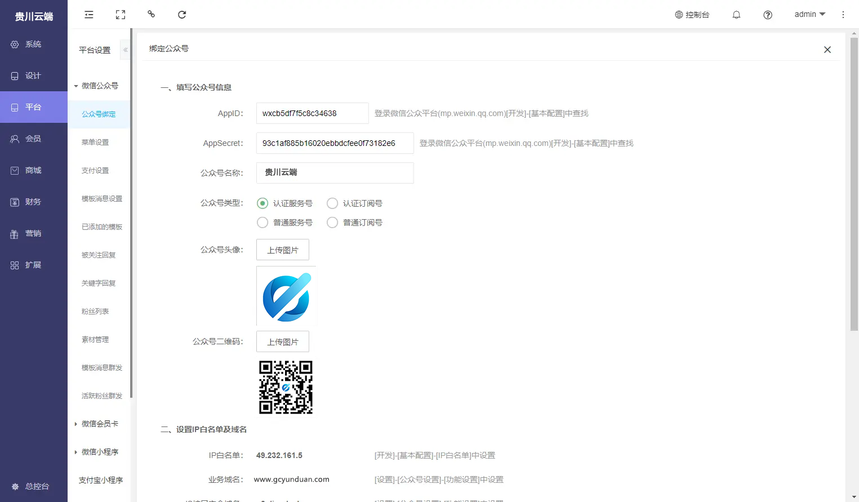Click the 系统 gear icon in sidebar
The image size is (859, 502).
point(15,44)
